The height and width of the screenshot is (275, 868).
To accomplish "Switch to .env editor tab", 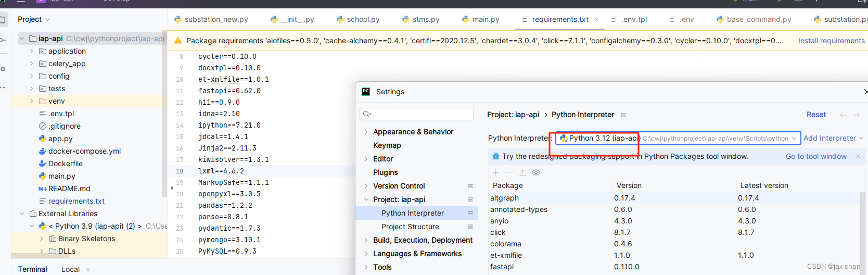I will click(x=681, y=19).
